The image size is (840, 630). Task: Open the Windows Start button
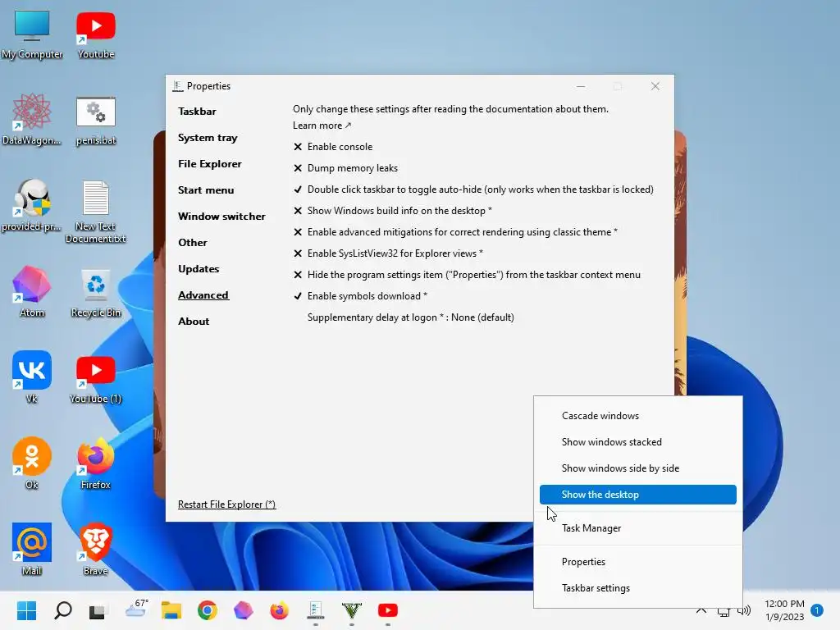click(x=27, y=610)
